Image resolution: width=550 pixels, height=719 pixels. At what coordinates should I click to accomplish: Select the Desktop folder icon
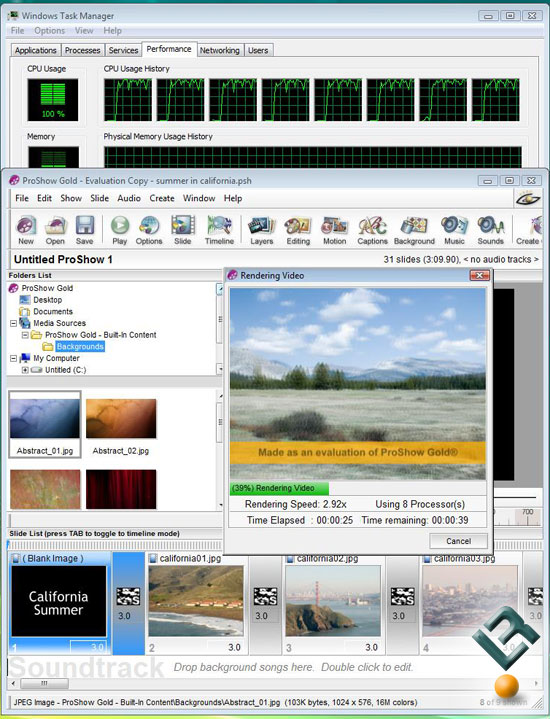25,300
